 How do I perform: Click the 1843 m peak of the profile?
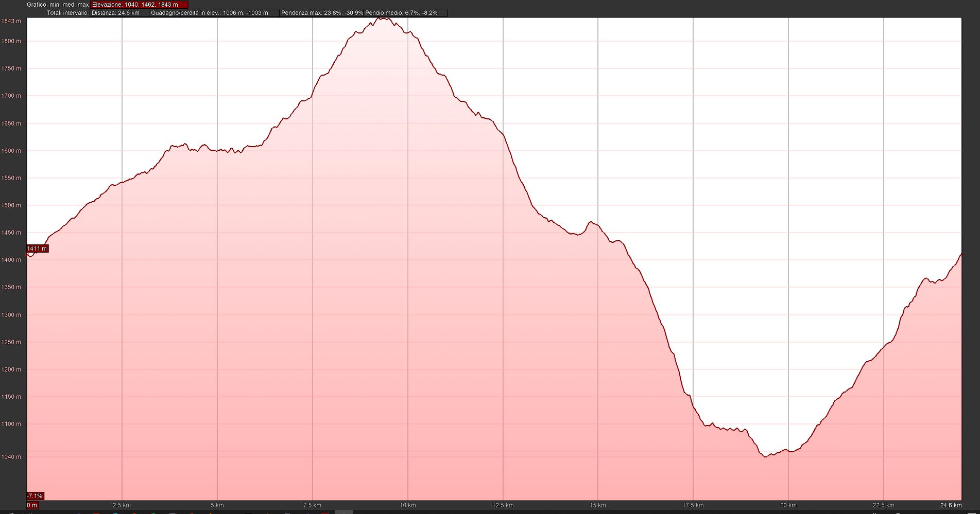[x=383, y=19]
